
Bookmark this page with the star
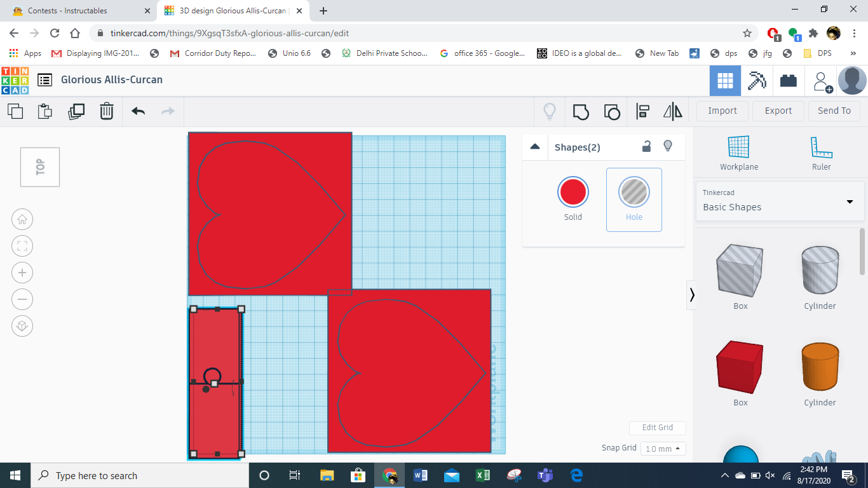click(747, 33)
